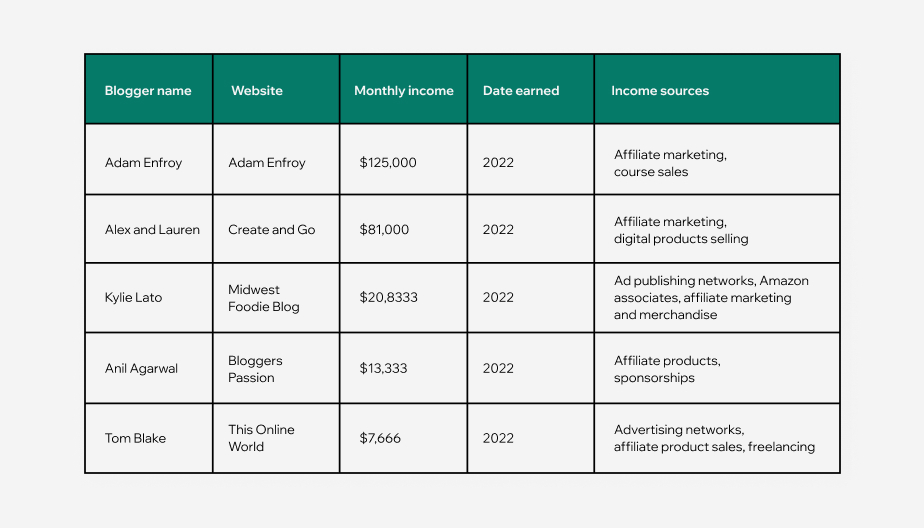
Task: Click the Kylie Lato name cell
Action: [133, 298]
